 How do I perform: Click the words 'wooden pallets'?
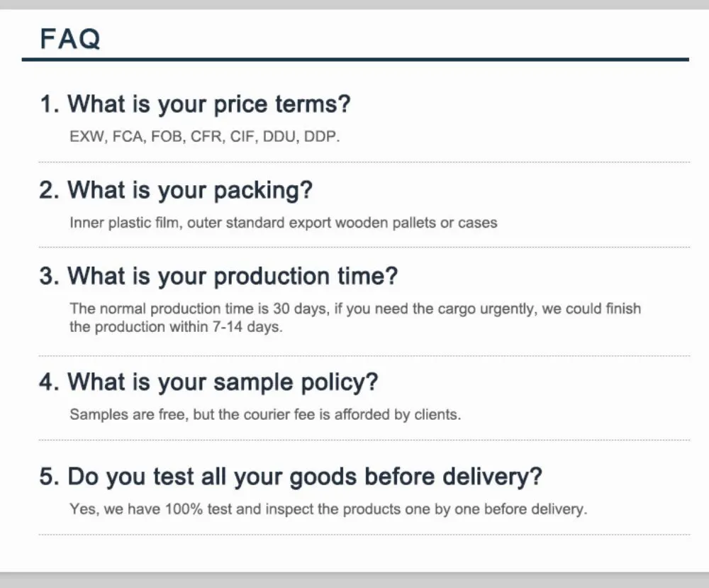coord(386,223)
